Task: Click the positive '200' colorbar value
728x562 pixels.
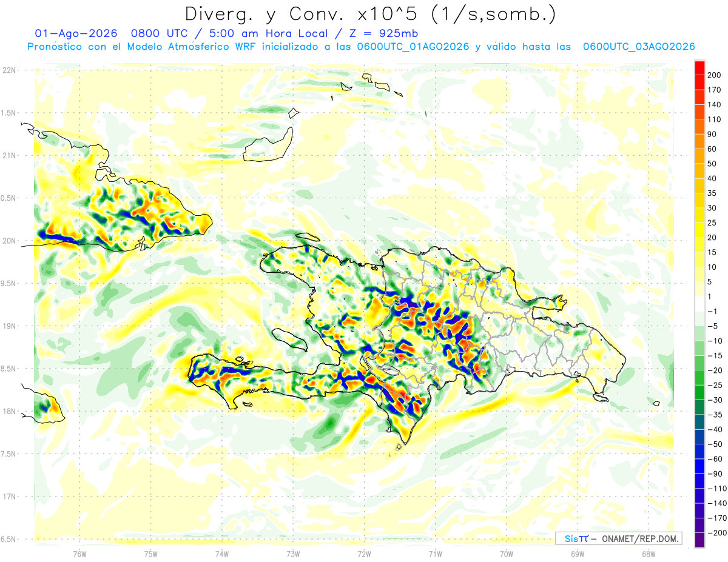Action: (715, 75)
